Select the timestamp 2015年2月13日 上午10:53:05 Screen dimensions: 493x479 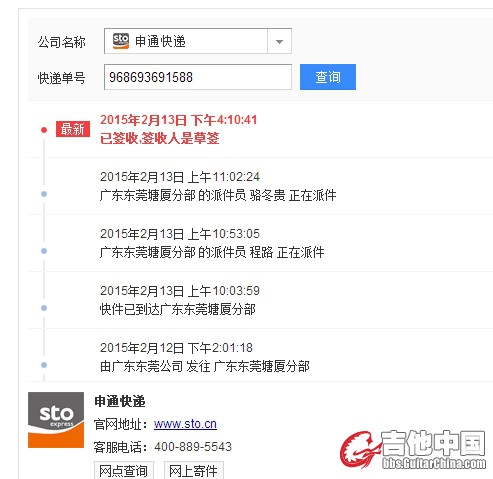pos(180,234)
